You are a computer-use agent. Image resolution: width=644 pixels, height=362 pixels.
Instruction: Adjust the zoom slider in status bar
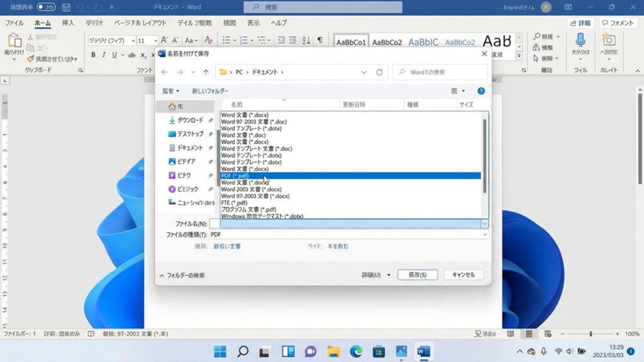pos(590,334)
